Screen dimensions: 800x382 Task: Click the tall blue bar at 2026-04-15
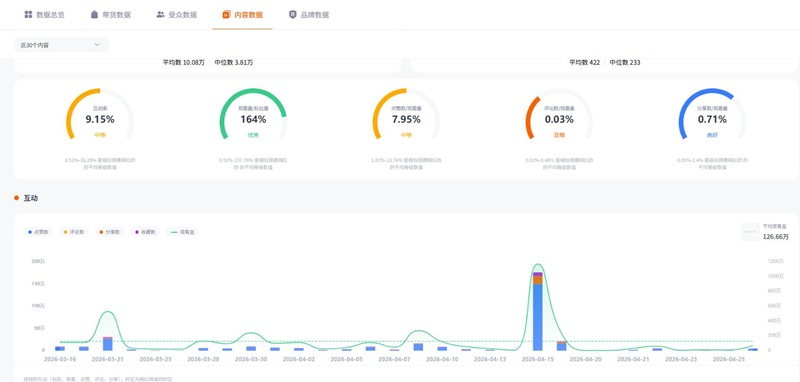(538, 316)
